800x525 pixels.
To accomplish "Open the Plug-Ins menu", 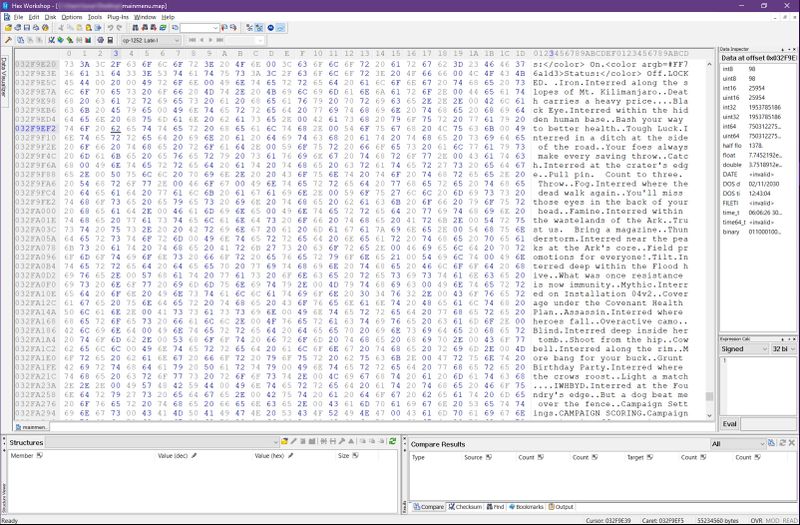I will [118, 17].
